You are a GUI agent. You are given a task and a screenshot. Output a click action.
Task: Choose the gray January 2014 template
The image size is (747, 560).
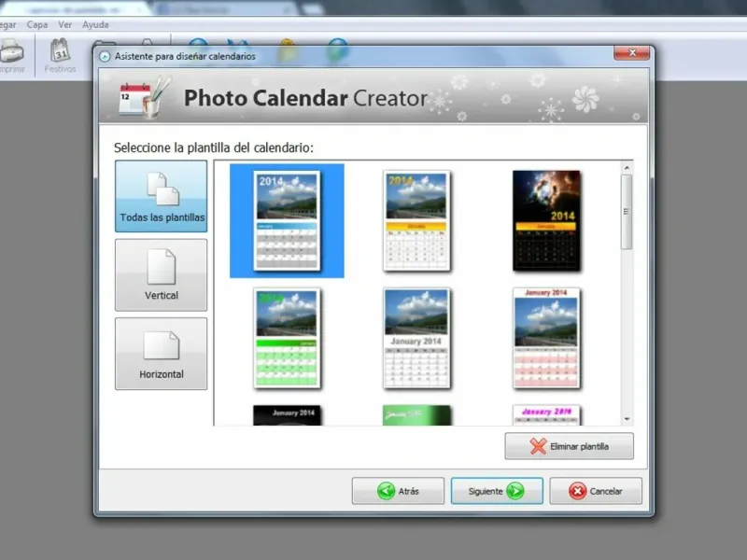click(x=416, y=338)
